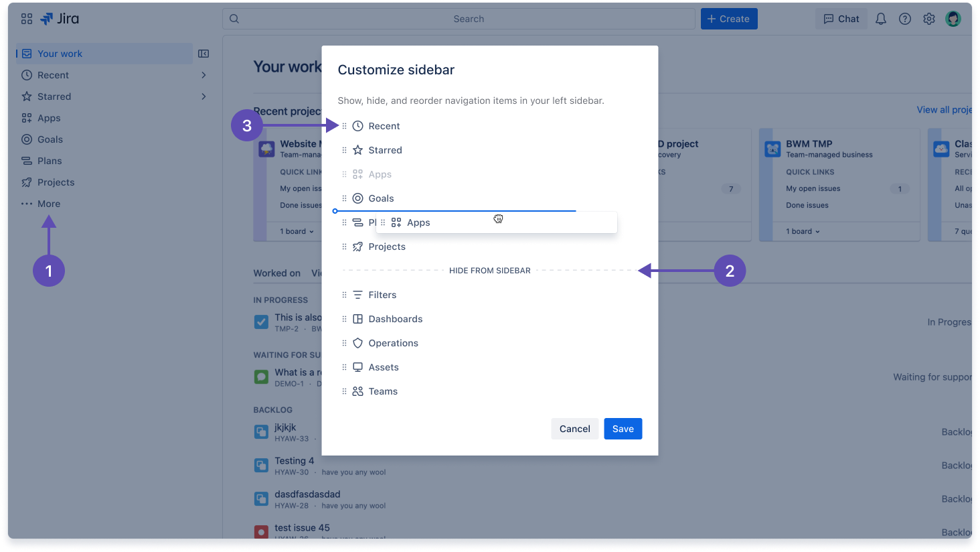980x552 pixels.
Task: Open Chat from the top bar
Action: click(x=841, y=19)
